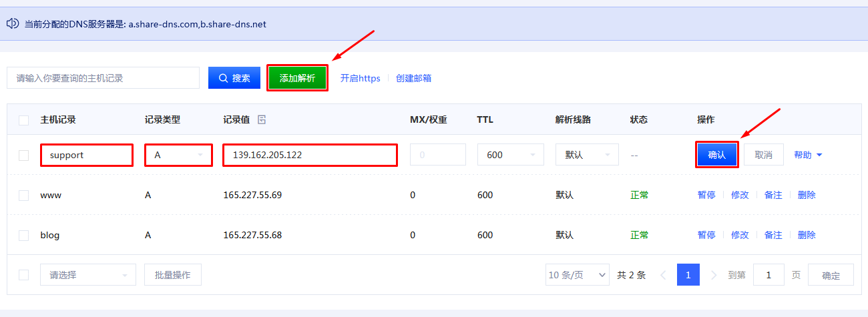Go to previous page arrow
This screenshot has width=868, height=317.
tap(663, 275)
